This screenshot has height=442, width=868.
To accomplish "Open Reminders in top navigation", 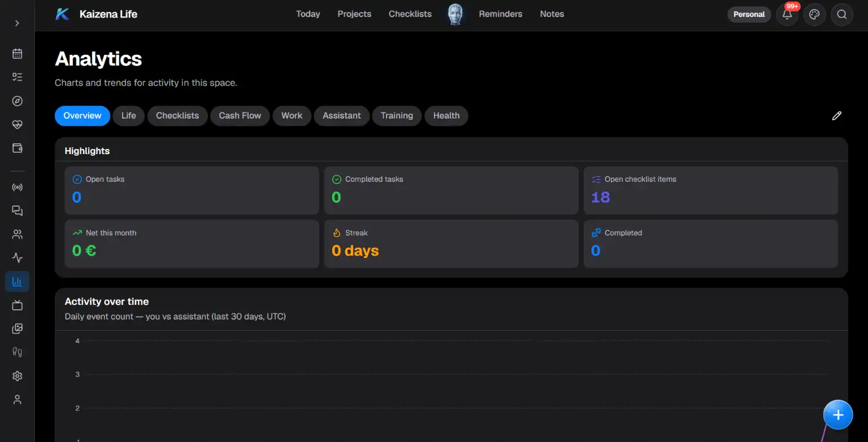I will [x=501, y=14].
